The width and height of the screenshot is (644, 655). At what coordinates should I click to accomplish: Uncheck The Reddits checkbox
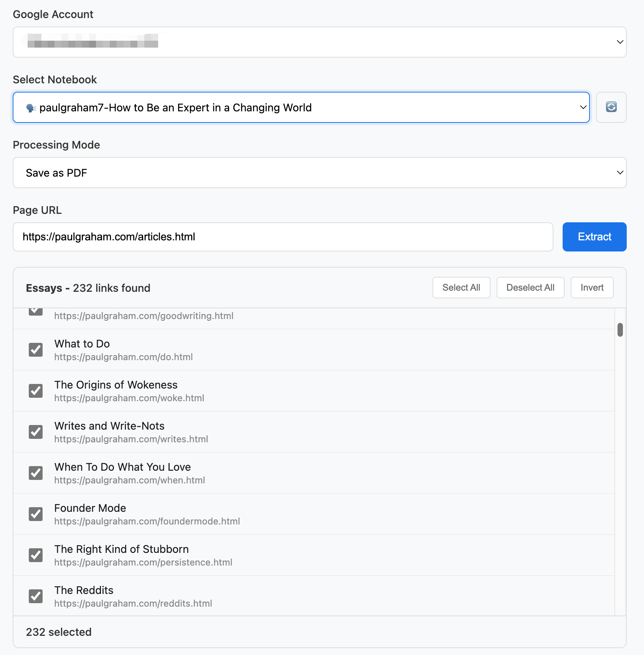[36, 596]
